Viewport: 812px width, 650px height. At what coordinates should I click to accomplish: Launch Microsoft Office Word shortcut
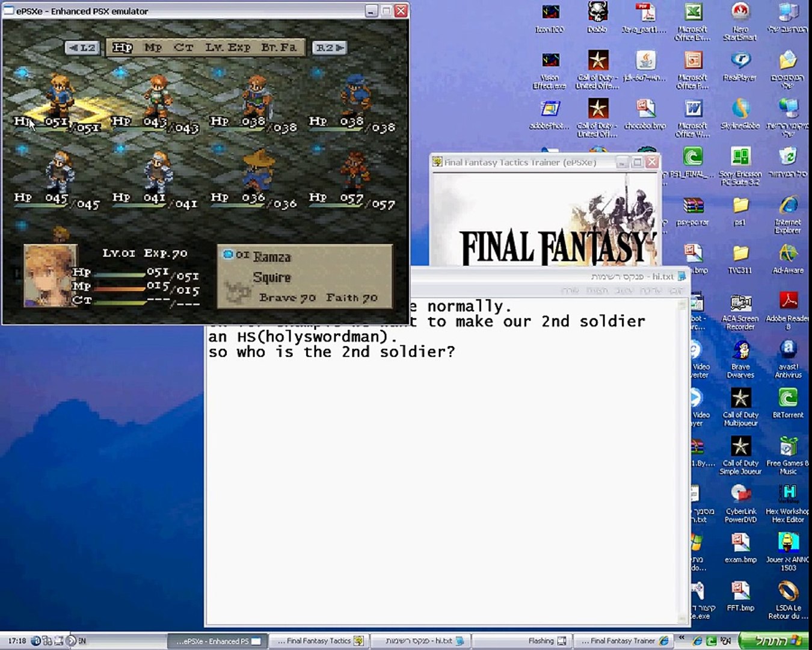click(x=693, y=118)
